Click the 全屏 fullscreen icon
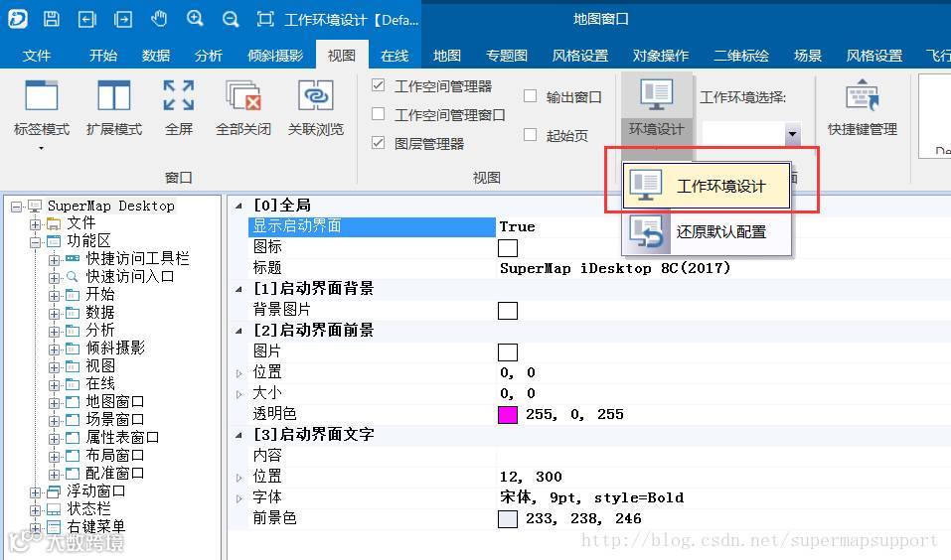 coord(179,96)
